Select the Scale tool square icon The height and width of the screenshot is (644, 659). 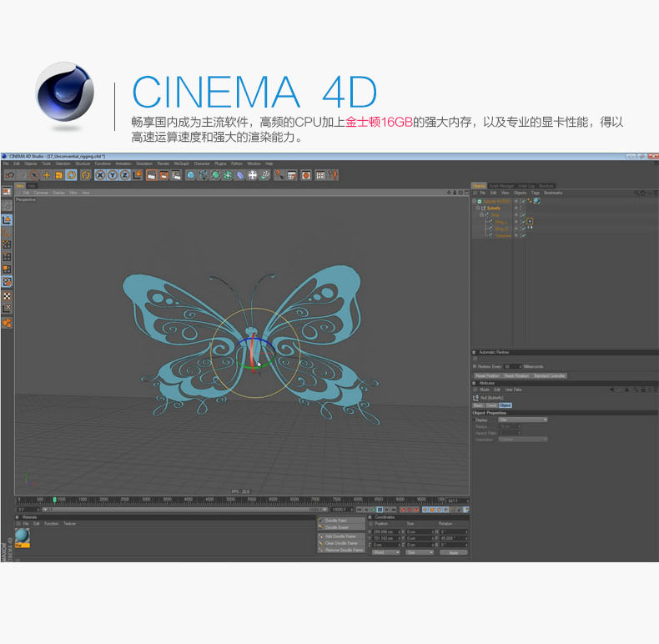pyautogui.click(x=59, y=175)
